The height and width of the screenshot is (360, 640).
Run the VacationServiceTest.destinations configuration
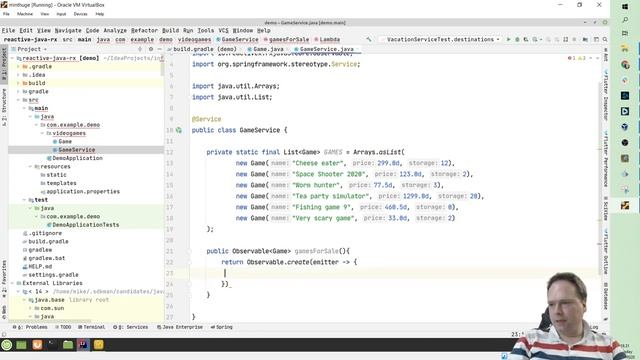(509, 40)
